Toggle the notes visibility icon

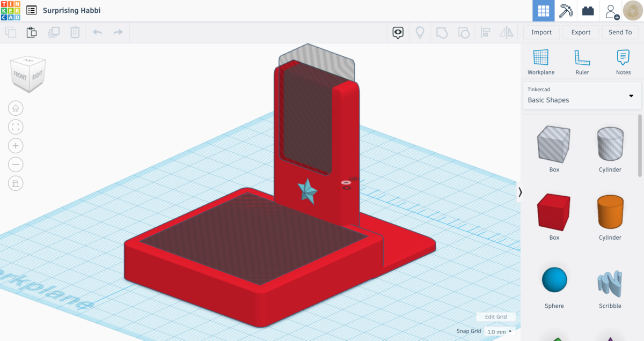point(398,33)
